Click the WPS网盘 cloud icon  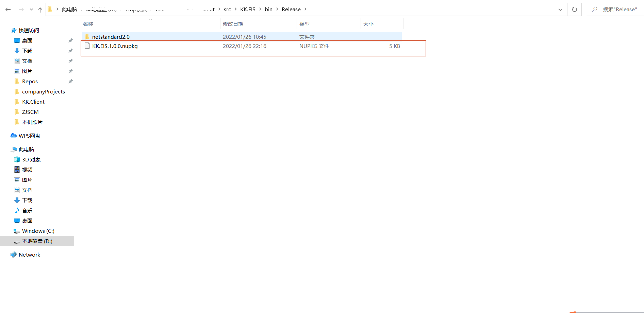[14, 136]
